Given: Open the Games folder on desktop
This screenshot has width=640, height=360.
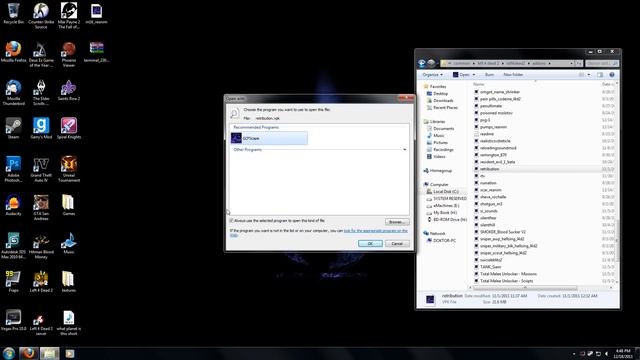Looking at the screenshot, I should pos(69,205).
